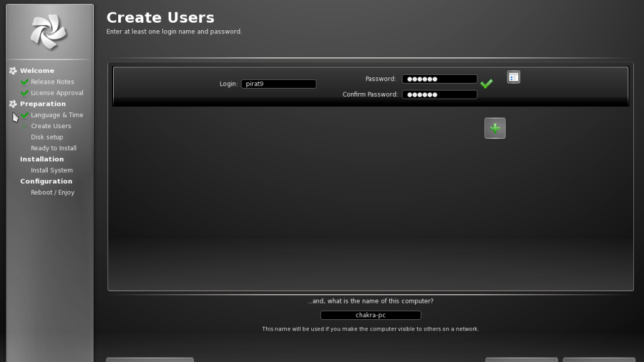Viewport: 644px width, 362px height.
Task: Focus the Confirm Password input field
Action: click(x=440, y=94)
